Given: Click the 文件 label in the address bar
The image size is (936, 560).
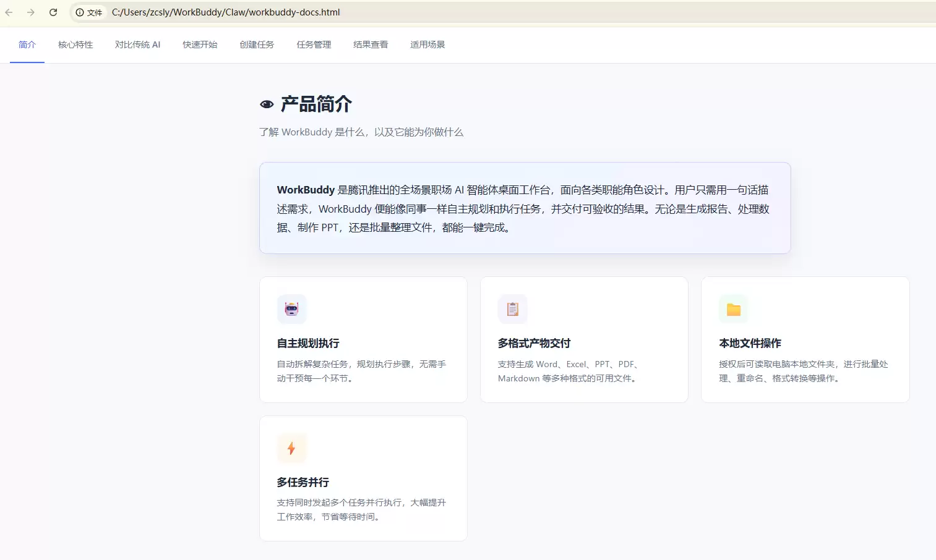Looking at the screenshot, I should (95, 12).
